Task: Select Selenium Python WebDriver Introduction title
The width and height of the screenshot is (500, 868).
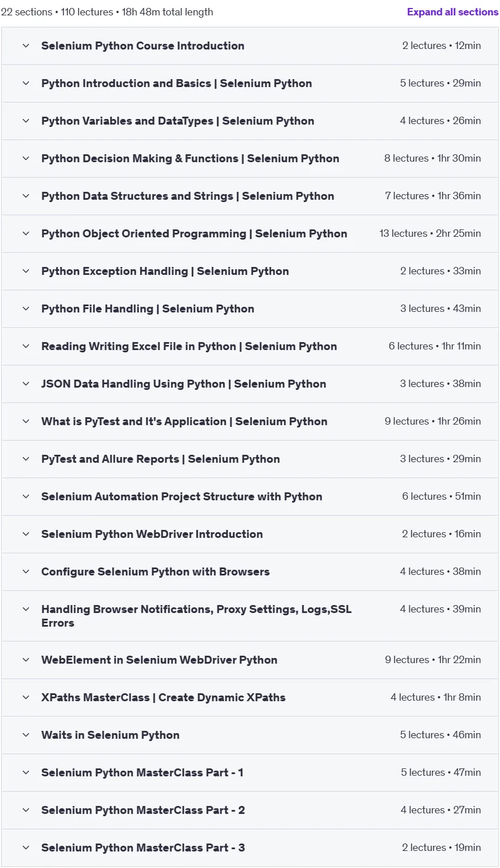Action: coord(152,534)
